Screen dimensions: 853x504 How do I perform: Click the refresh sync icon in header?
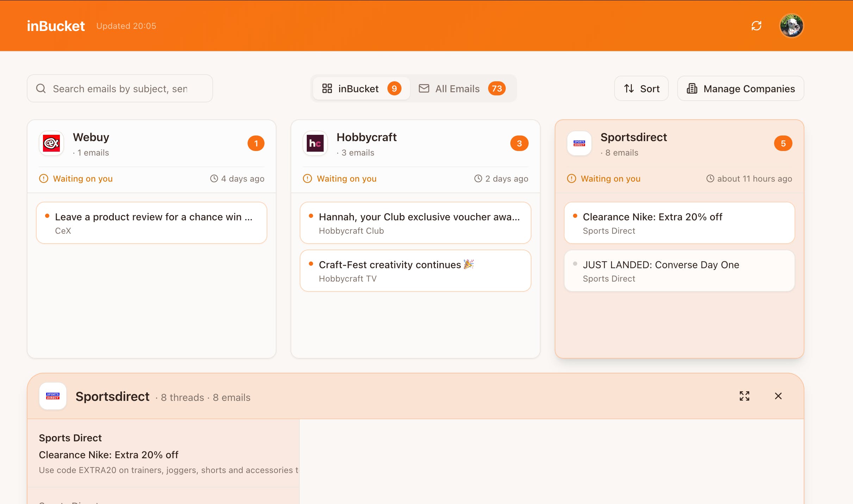point(756,26)
